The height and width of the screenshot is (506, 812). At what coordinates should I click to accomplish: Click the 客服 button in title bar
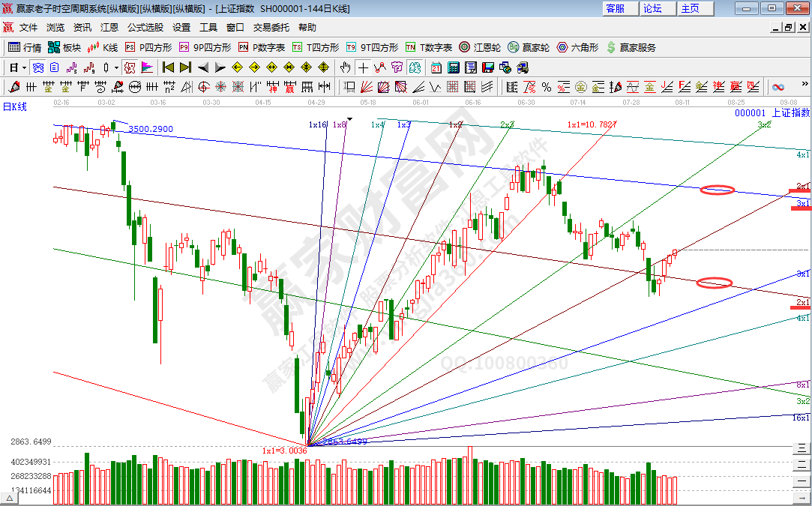[615, 8]
